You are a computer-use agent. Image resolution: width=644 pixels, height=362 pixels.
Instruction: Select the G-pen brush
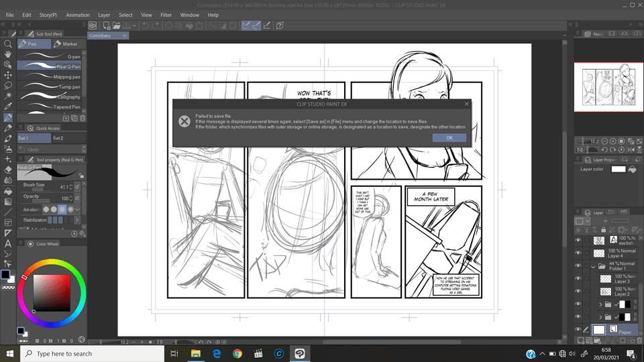(49, 56)
